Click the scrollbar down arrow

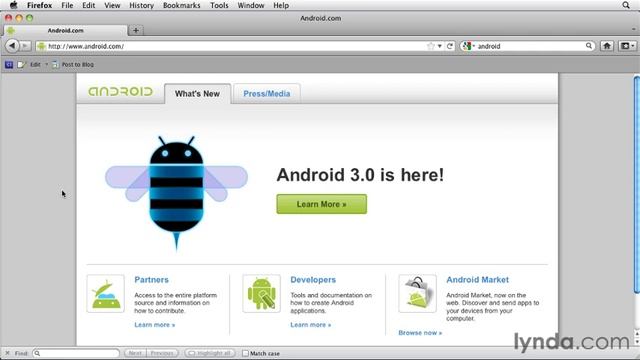click(637, 342)
